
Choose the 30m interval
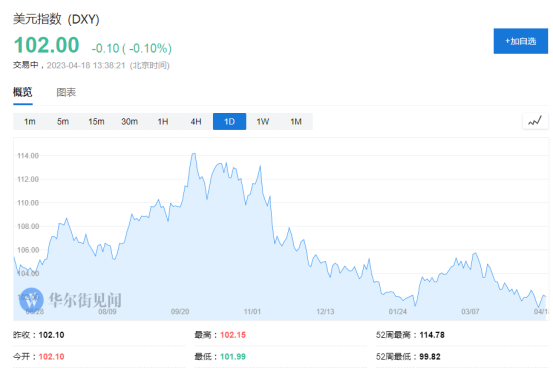point(129,122)
